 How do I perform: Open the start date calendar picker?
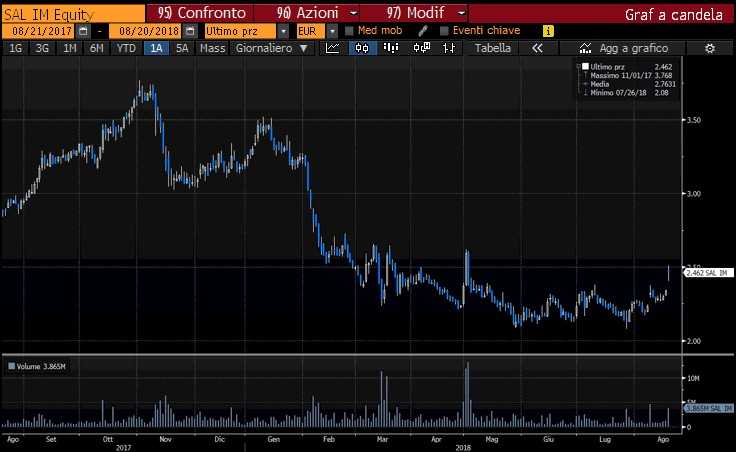tap(83, 31)
